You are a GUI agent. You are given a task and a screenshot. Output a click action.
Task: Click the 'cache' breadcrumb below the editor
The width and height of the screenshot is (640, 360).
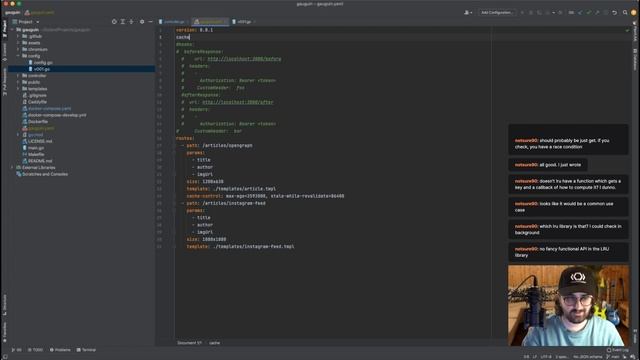coord(214,343)
